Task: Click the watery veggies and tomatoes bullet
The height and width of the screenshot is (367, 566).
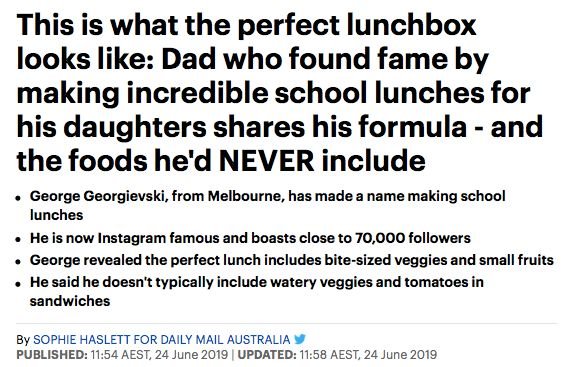Action: (x=257, y=291)
